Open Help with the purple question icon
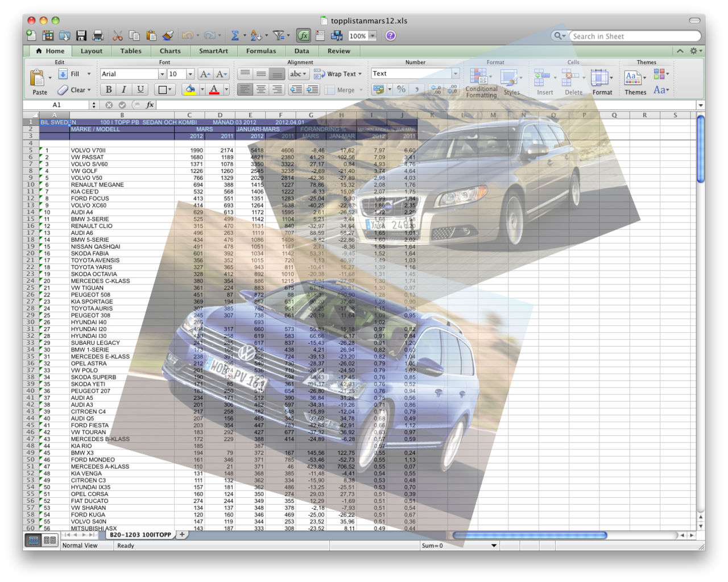Viewport: 728px width, 582px height. [390, 36]
